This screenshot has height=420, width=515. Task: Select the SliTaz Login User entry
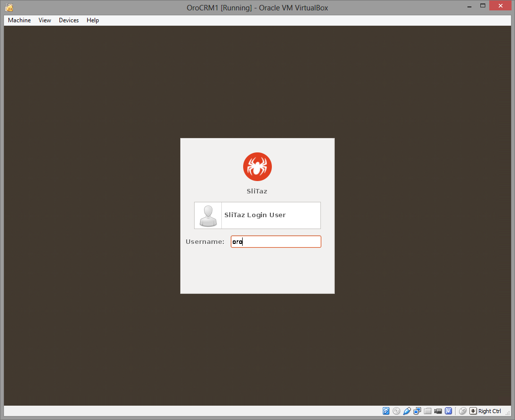point(257,215)
